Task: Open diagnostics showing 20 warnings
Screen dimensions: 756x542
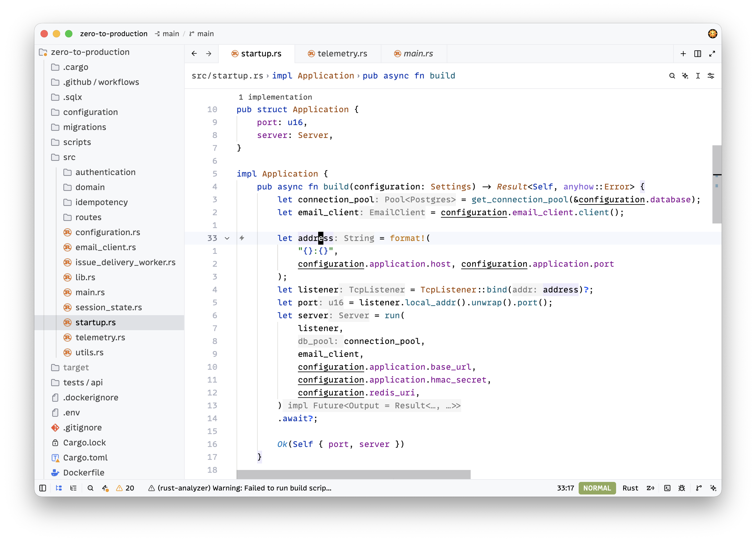Action: (125, 488)
